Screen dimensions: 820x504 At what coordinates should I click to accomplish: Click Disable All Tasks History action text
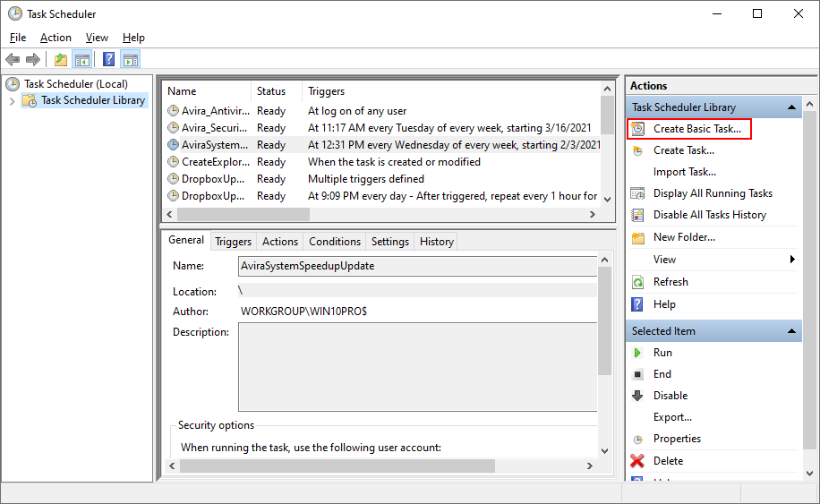[710, 215]
